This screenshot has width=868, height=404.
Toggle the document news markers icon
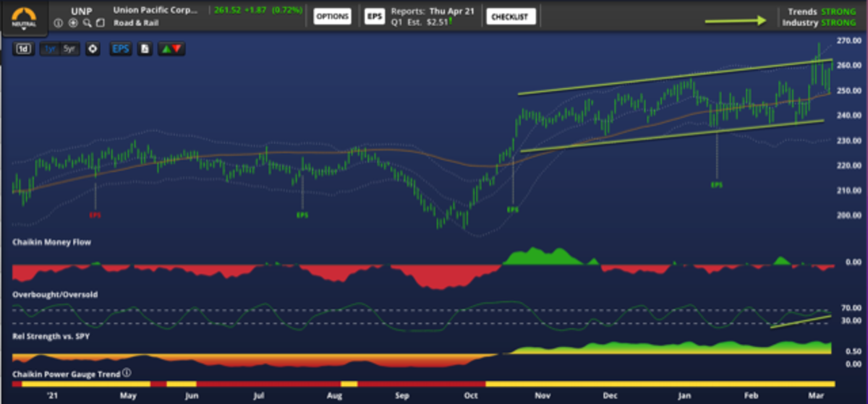pos(145,49)
